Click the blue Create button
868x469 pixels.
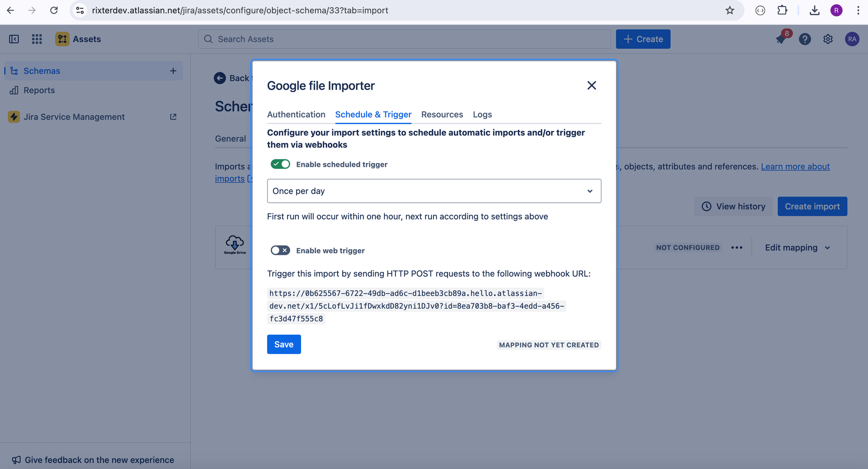click(x=643, y=39)
